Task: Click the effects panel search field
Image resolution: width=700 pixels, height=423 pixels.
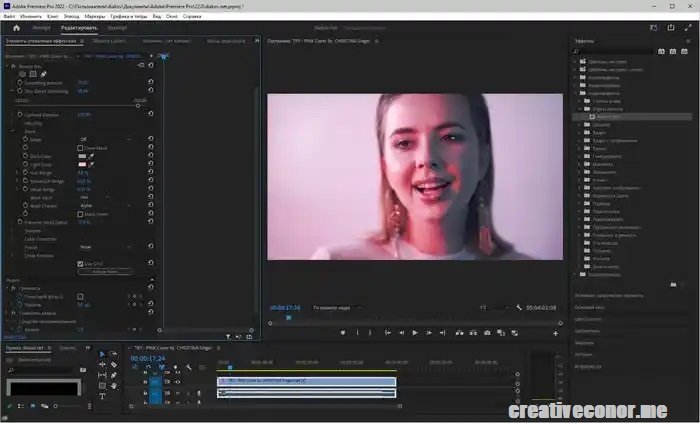Action: point(614,51)
